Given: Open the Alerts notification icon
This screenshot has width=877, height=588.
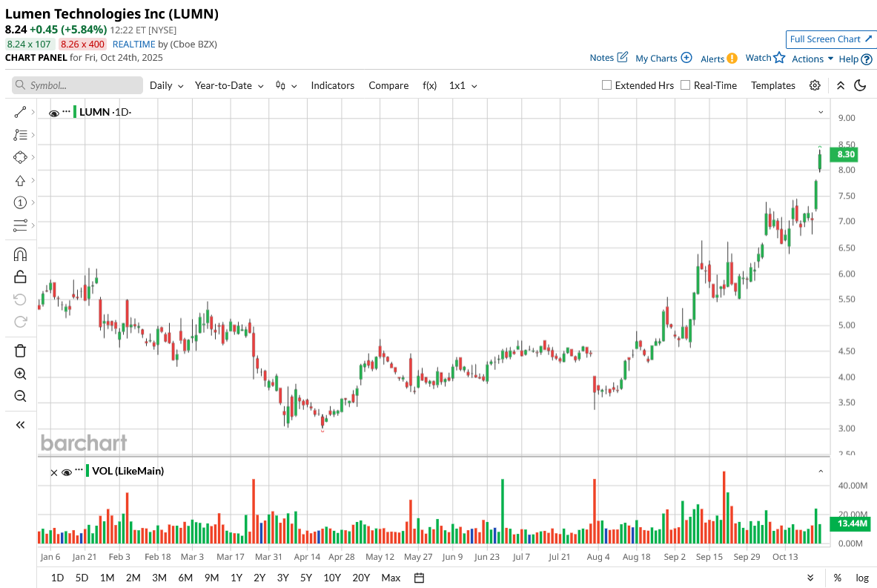Looking at the screenshot, I should (x=732, y=58).
